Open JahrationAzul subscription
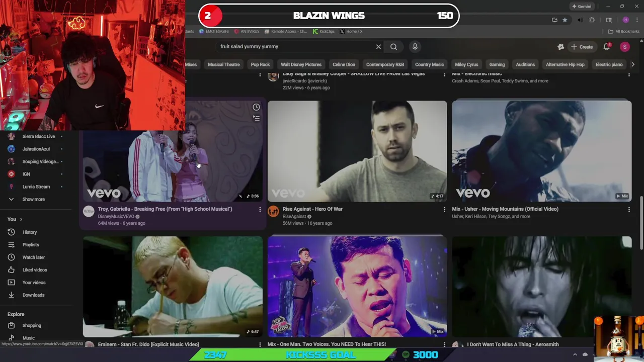 (35, 149)
